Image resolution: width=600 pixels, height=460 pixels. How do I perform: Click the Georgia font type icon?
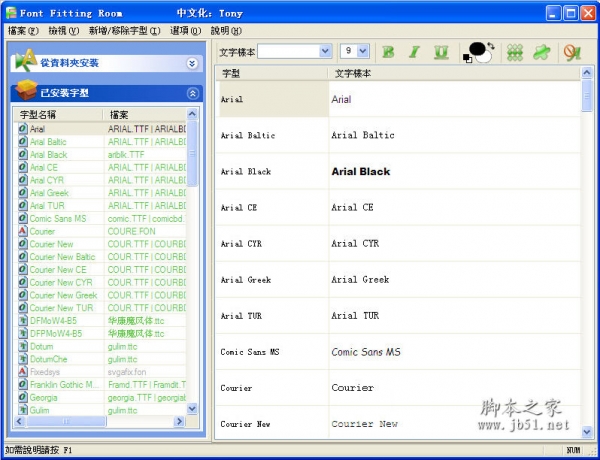point(23,397)
